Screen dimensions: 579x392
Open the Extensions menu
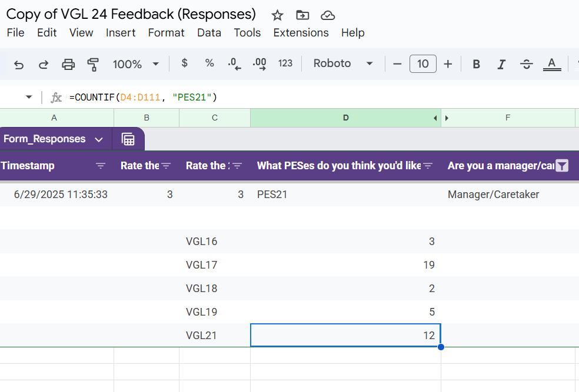(x=301, y=33)
